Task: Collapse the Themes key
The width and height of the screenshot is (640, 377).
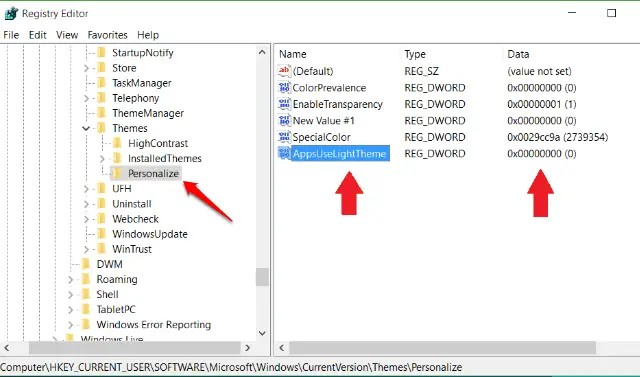Action: (x=86, y=129)
